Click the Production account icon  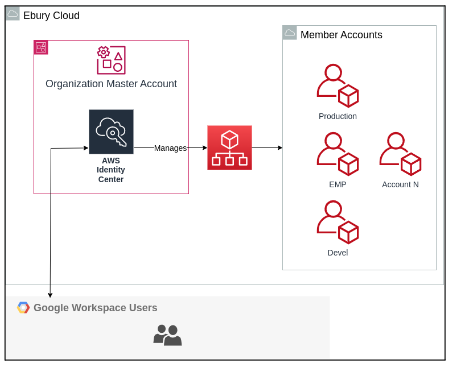point(337,86)
